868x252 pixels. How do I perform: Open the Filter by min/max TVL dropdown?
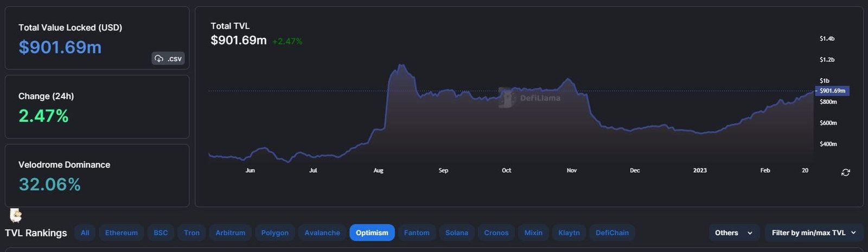point(813,232)
